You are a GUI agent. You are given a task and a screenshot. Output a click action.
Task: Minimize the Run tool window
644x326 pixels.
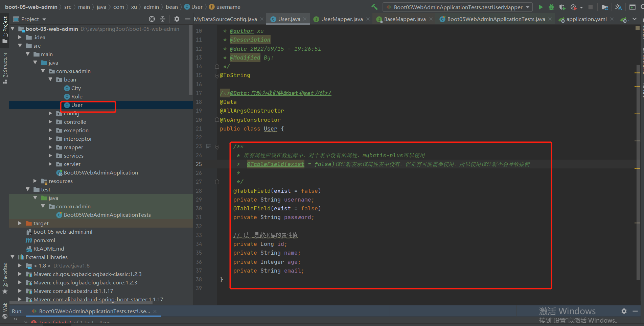point(635,311)
